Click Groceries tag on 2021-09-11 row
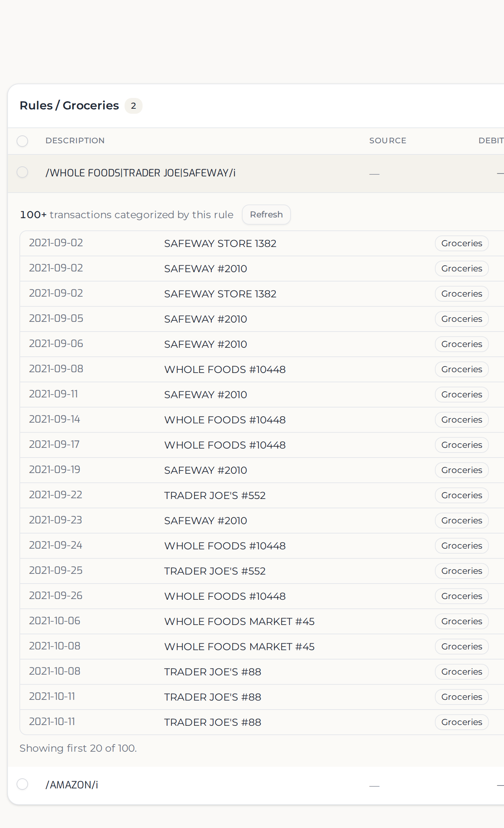The width and height of the screenshot is (504, 828). pyautogui.click(x=462, y=395)
